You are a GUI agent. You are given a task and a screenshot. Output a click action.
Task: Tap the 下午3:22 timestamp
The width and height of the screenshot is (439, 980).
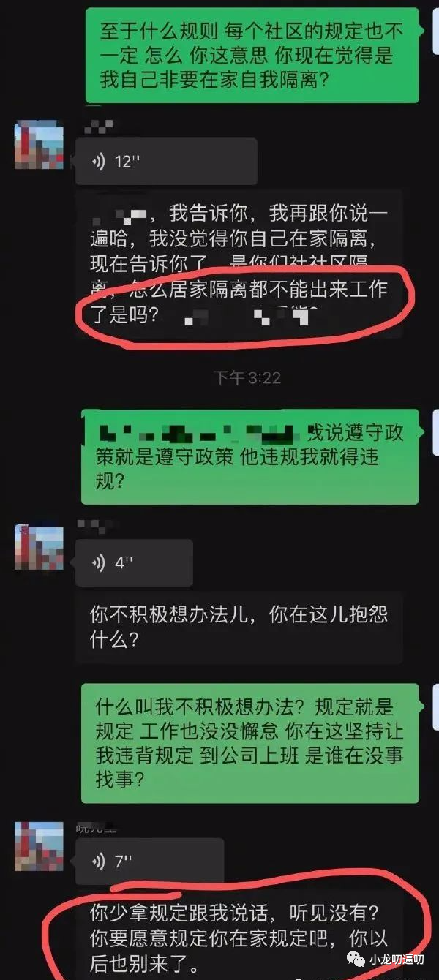pos(247,377)
